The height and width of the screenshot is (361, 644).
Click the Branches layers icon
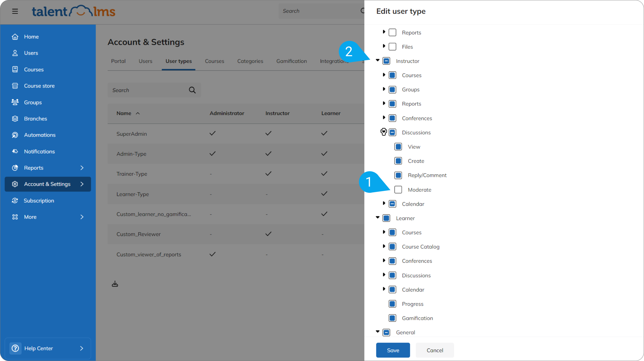click(15, 119)
